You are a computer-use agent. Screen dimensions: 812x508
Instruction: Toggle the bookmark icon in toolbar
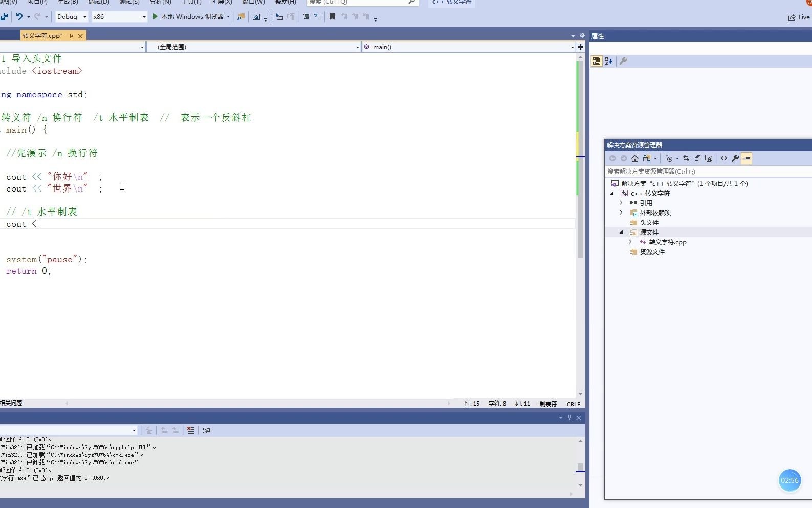click(x=332, y=17)
